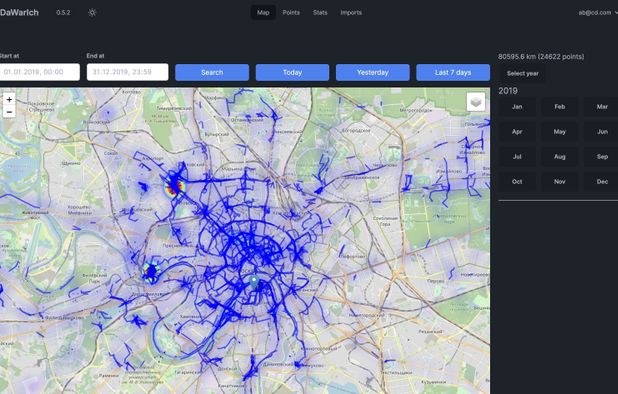
Task: Click the Today button
Action: 292,72
